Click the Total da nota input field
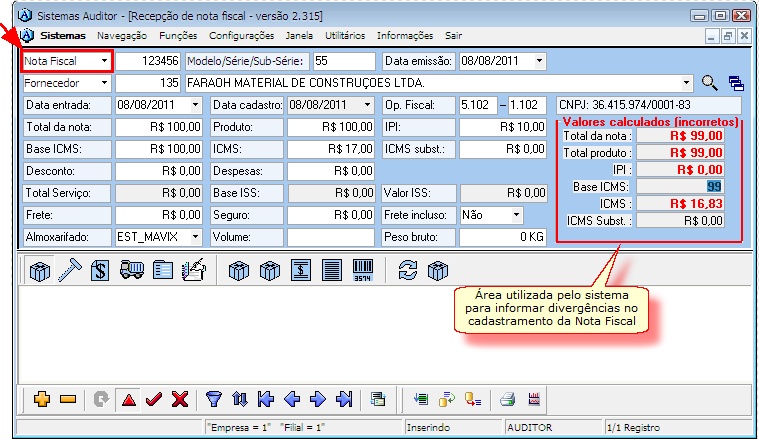This screenshot has width=759, height=440. (160, 127)
